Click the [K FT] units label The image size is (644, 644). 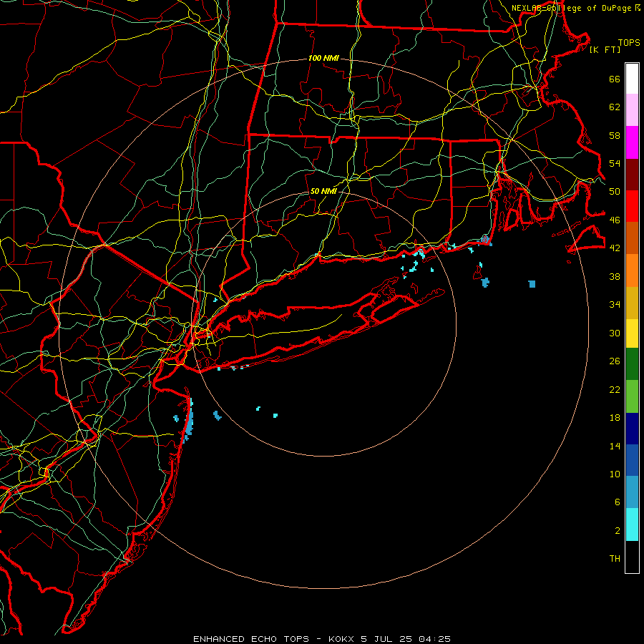point(605,49)
